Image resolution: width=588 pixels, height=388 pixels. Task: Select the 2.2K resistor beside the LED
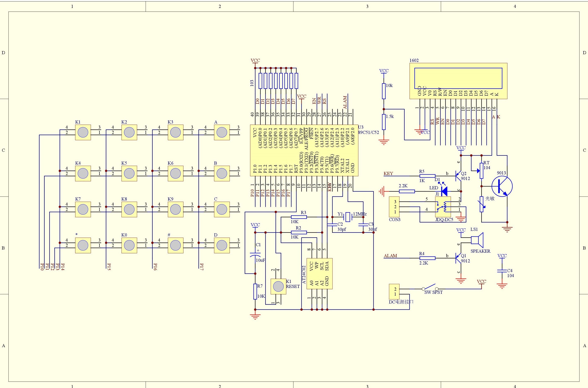407,191
